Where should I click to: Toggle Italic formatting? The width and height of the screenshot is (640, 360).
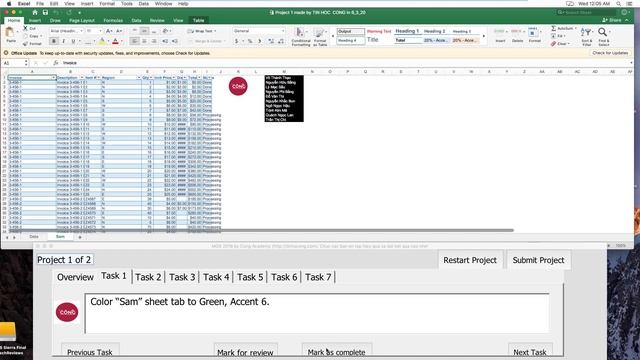[63, 41]
